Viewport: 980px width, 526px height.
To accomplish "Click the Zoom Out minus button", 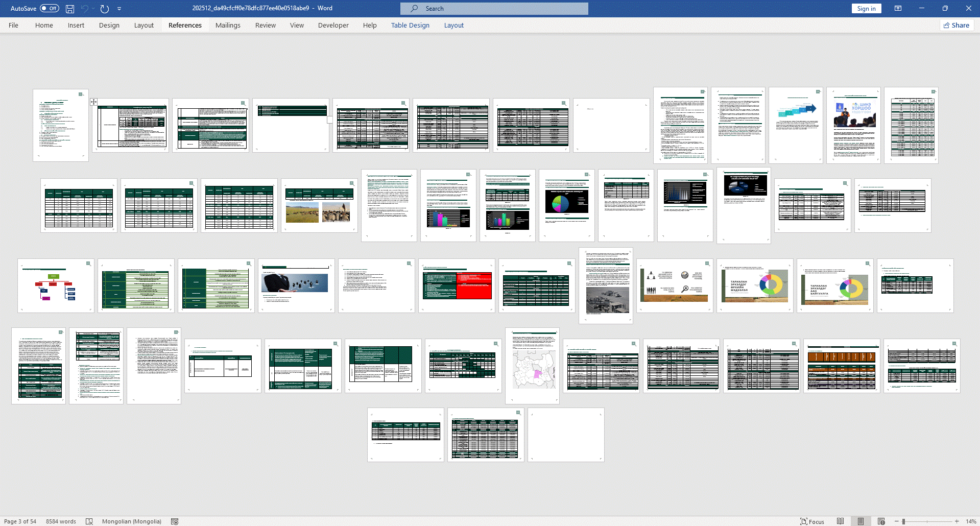I will tap(896, 521).
